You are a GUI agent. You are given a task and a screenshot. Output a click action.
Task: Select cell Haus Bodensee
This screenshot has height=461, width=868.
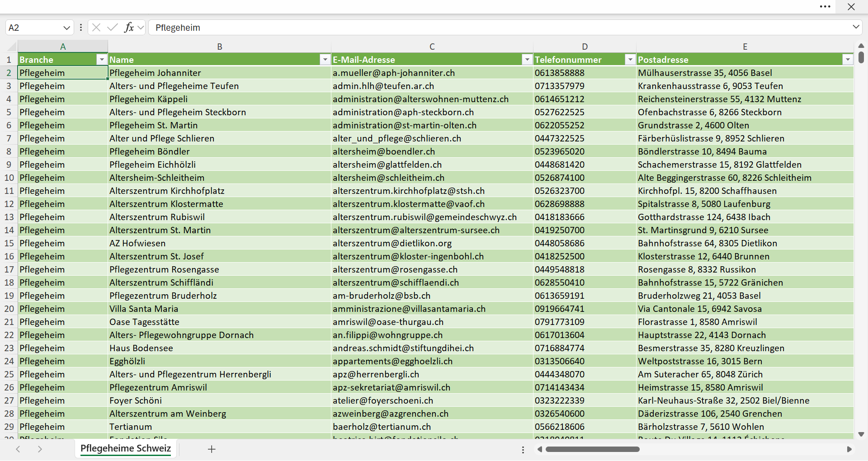pos(220,348)
